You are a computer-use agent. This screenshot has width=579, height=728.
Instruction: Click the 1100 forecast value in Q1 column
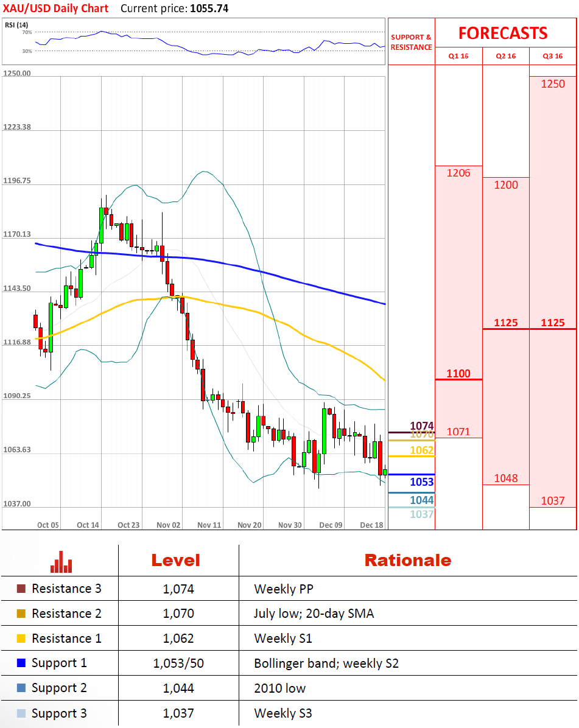point(458,374)
